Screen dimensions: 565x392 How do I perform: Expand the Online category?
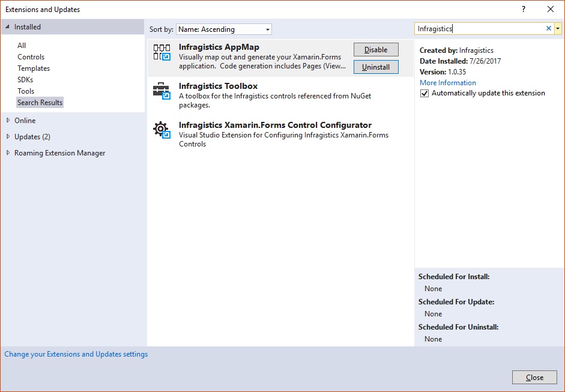[x=8, y=121]
